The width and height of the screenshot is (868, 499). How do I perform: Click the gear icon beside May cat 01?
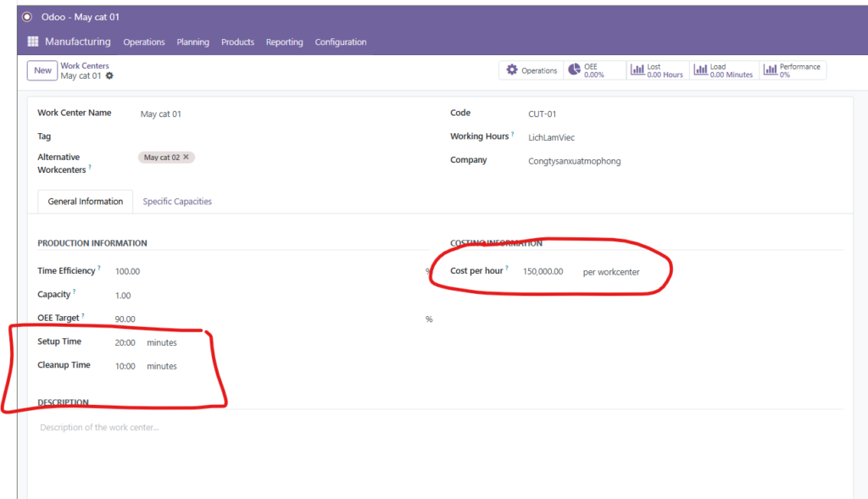[109, 76]
